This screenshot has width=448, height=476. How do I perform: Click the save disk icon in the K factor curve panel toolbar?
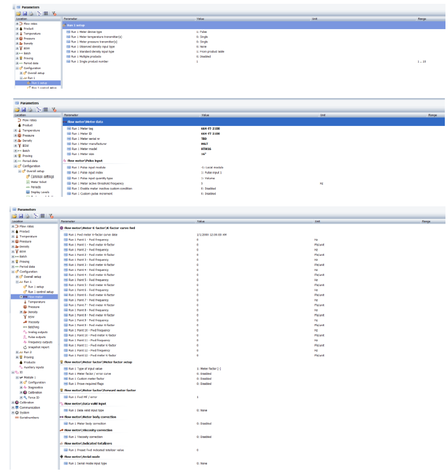point(21,216)
